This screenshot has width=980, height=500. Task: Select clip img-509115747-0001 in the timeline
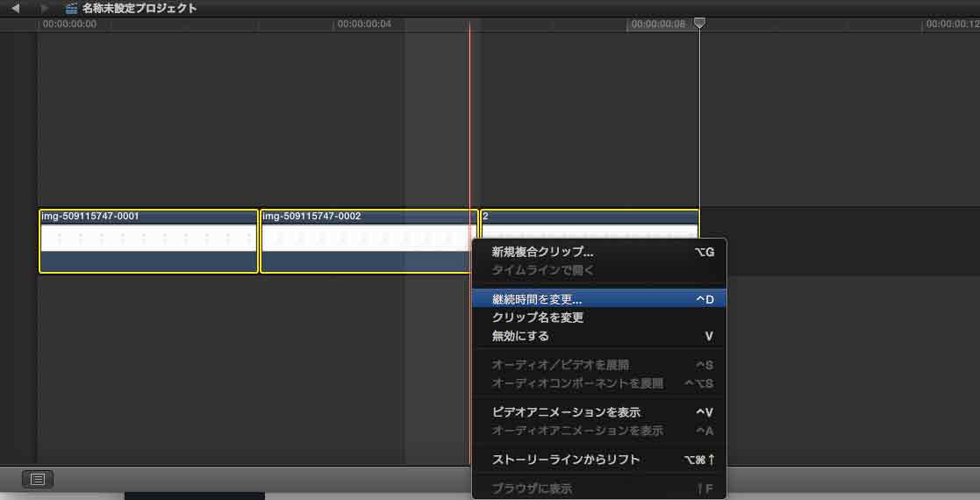[148, 241]
